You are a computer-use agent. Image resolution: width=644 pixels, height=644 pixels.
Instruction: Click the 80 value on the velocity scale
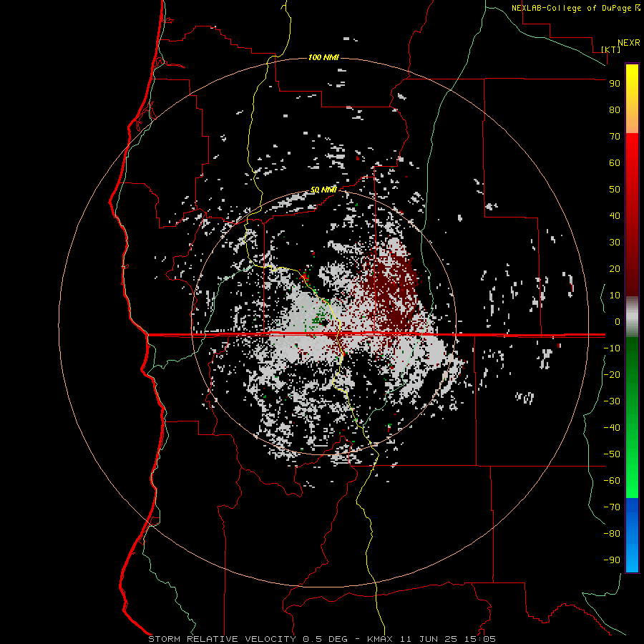(615, 109)
